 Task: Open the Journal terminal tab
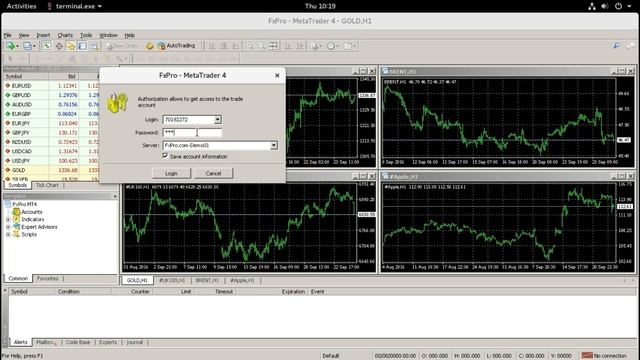click(135, 342)
